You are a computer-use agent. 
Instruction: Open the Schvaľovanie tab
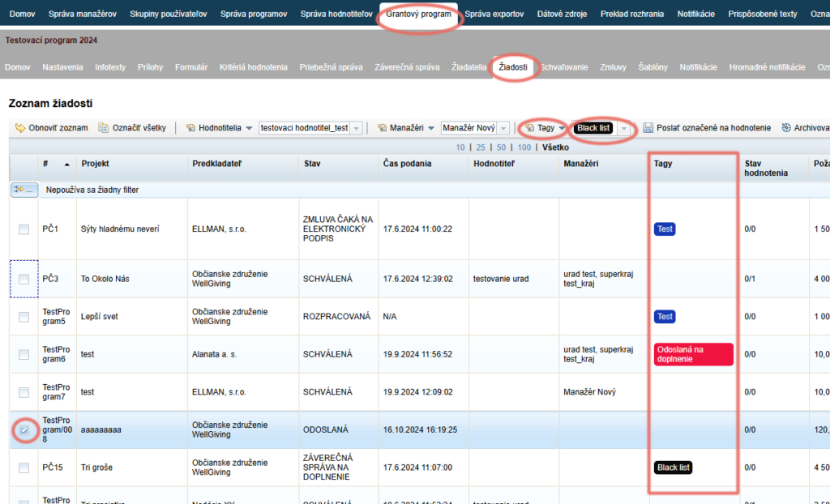tap(564, 67)
